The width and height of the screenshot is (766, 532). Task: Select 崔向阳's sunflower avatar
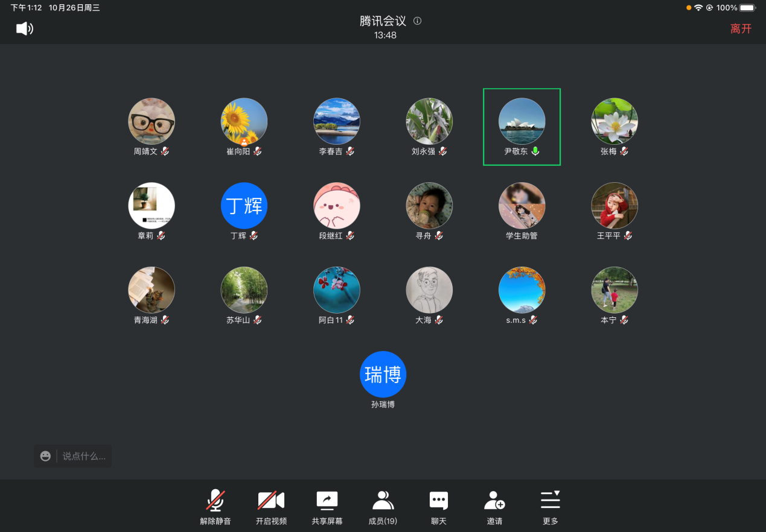click(244, 121)
